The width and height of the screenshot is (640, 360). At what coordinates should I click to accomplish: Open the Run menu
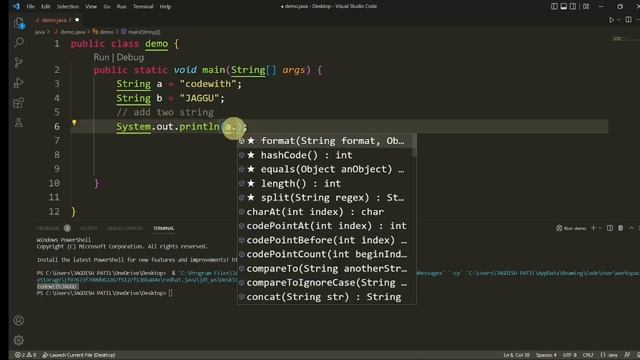coord(122,7)
